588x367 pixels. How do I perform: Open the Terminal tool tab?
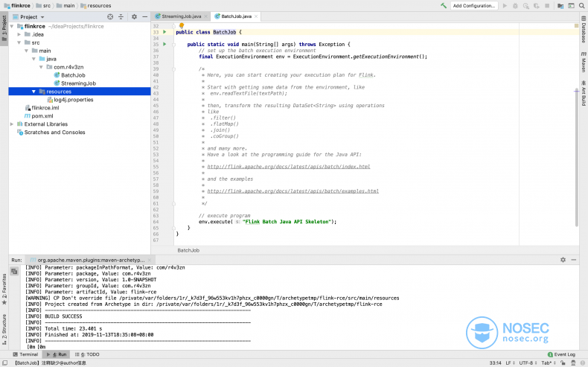click(x=25, y=354)
